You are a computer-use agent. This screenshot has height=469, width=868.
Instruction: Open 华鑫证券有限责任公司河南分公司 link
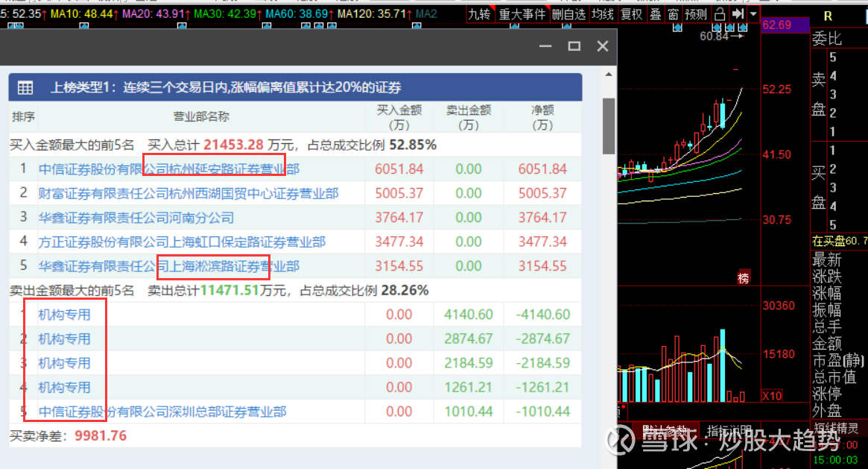click(136, 218)
